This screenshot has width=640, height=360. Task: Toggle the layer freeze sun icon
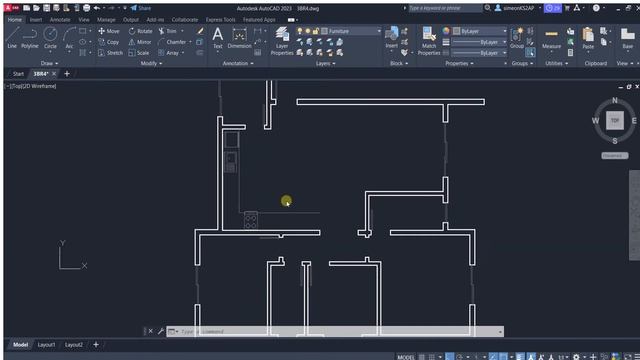tap(308, 31)
